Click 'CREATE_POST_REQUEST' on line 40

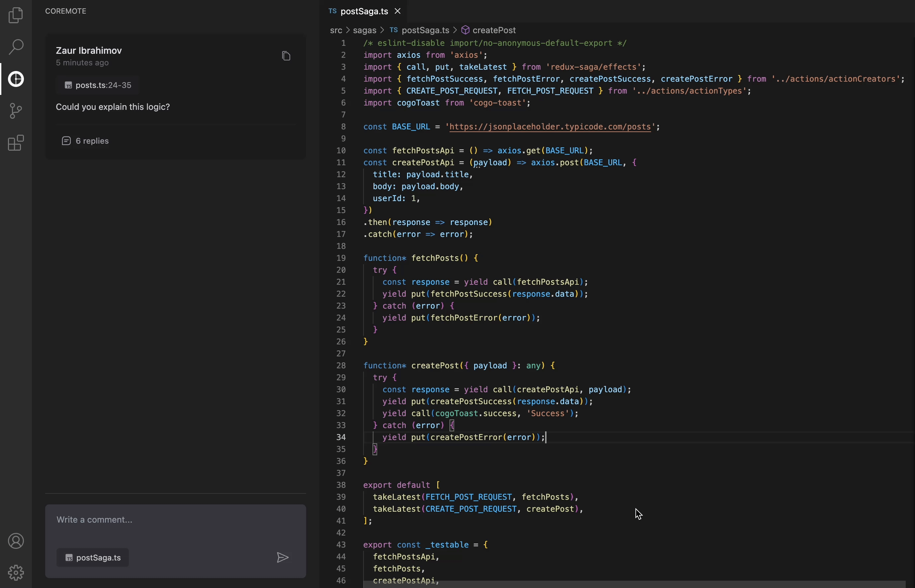(471, 509)
